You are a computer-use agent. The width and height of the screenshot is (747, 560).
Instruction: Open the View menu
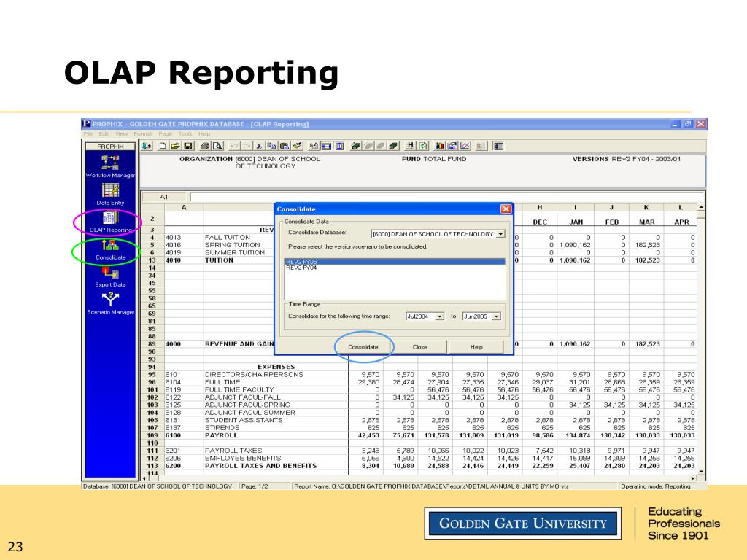pyautogui.click(x=121, y=134)
